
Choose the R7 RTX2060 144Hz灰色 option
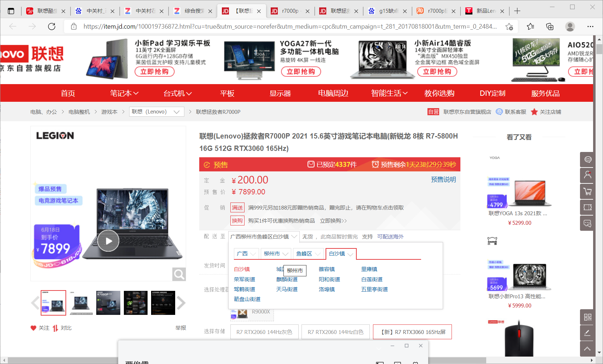coord(264,332)
